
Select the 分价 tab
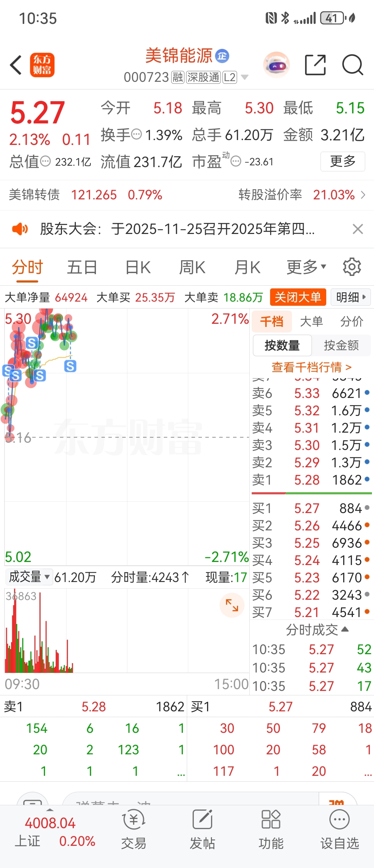pyautogui.click(x=351, y=322)
